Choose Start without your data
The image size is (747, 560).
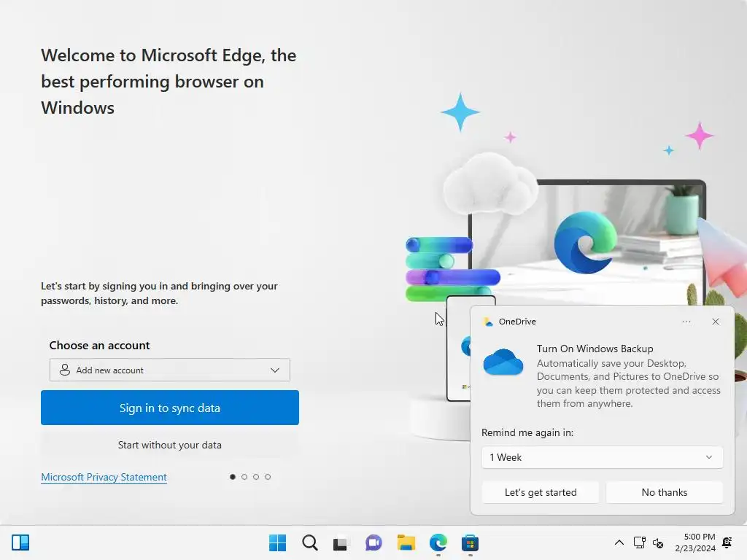tap(169, 445)
